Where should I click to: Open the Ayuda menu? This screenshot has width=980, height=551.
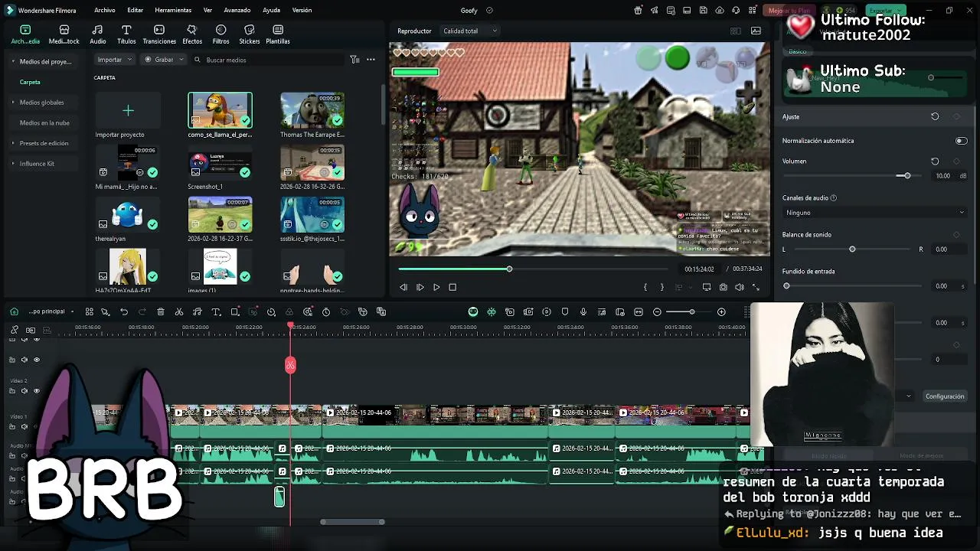[x=271, y=11]
